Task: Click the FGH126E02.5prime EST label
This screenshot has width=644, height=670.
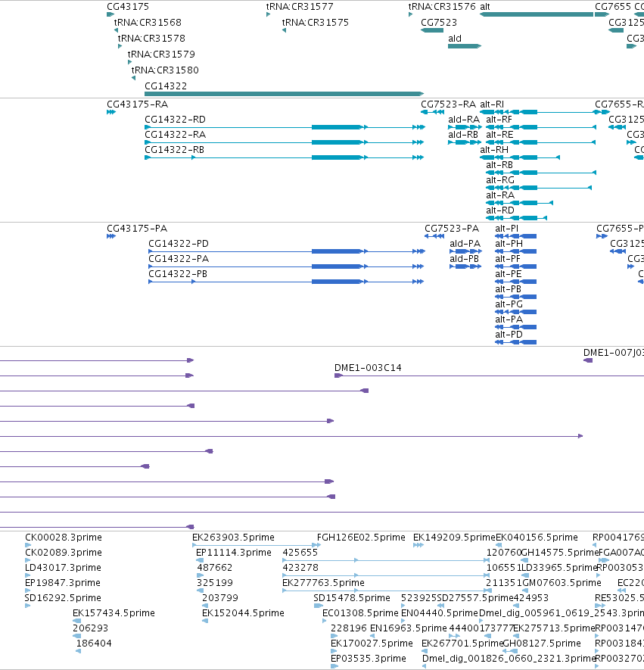Action: (x=361, y=538)
